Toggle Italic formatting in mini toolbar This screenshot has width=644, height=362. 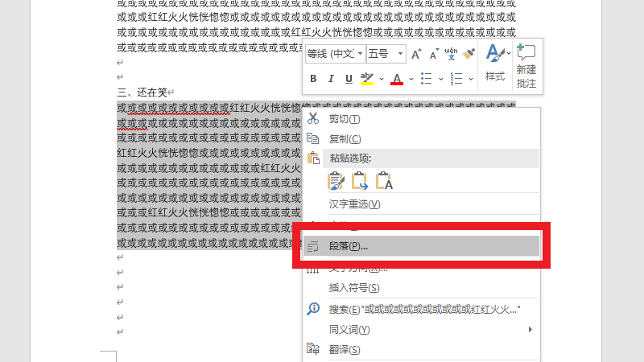[x=331, y=79]
